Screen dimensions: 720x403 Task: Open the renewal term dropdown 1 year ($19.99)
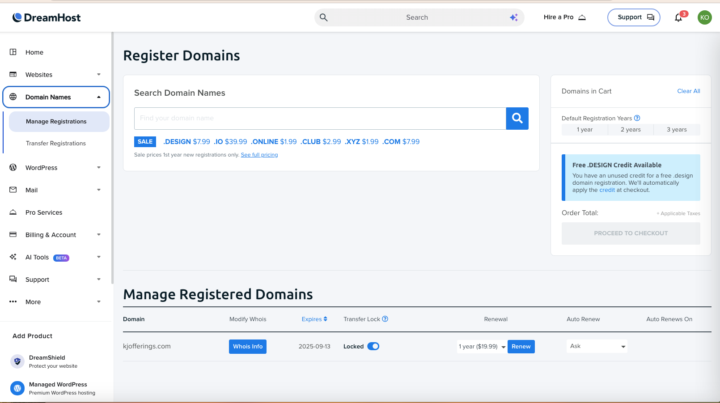pos(482,347)
